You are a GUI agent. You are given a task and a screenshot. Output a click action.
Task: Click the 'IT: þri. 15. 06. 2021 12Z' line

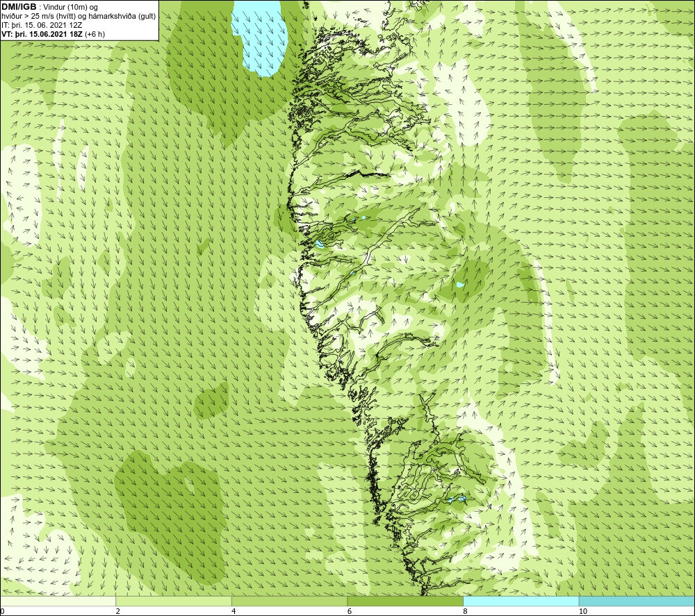point(42,25)
